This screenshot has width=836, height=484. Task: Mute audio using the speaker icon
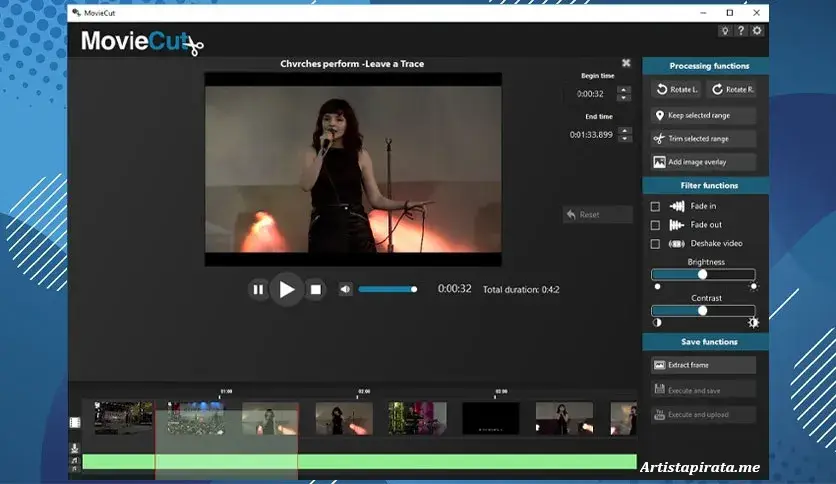345,290
